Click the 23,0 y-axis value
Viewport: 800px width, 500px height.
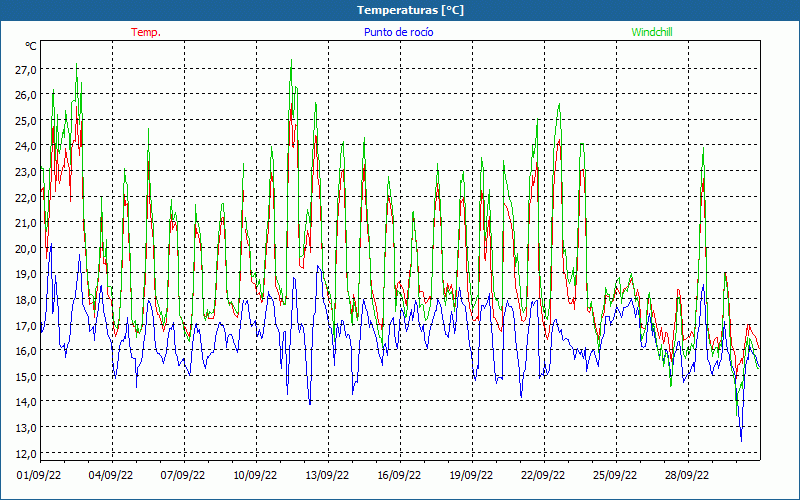click(x=25, y=172)
